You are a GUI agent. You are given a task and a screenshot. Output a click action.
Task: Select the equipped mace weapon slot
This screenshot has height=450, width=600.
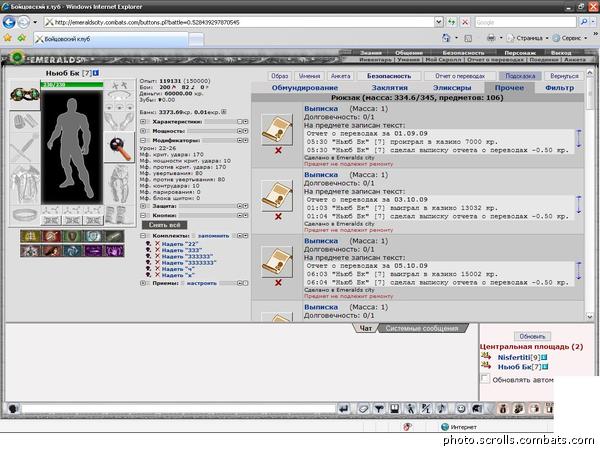point(119,148)
